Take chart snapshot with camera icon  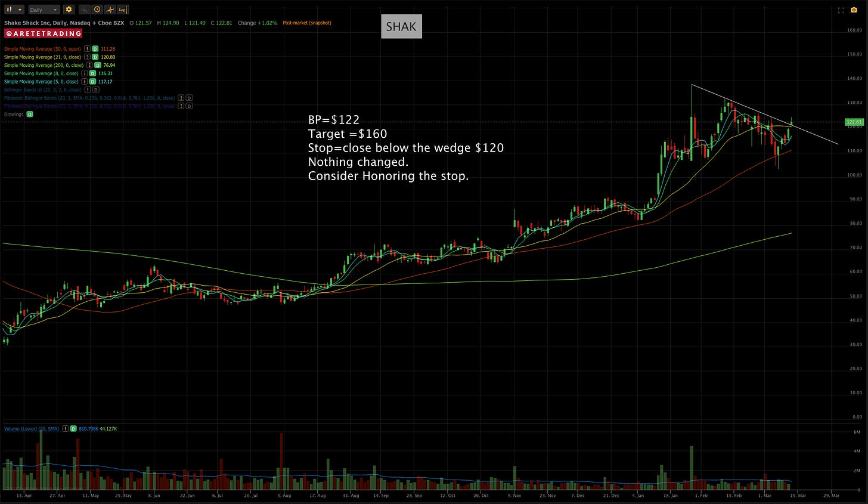coord(854,10)
